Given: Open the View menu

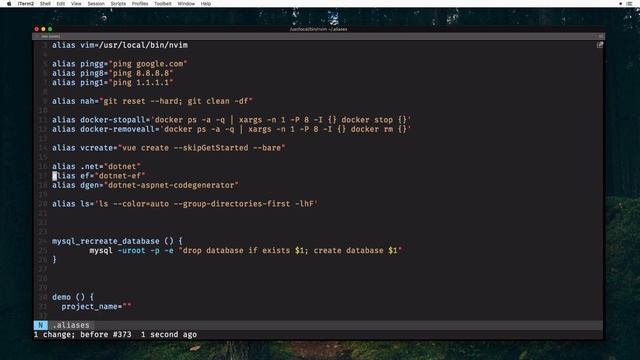Looking at the screenshot, I should point(76,4).
